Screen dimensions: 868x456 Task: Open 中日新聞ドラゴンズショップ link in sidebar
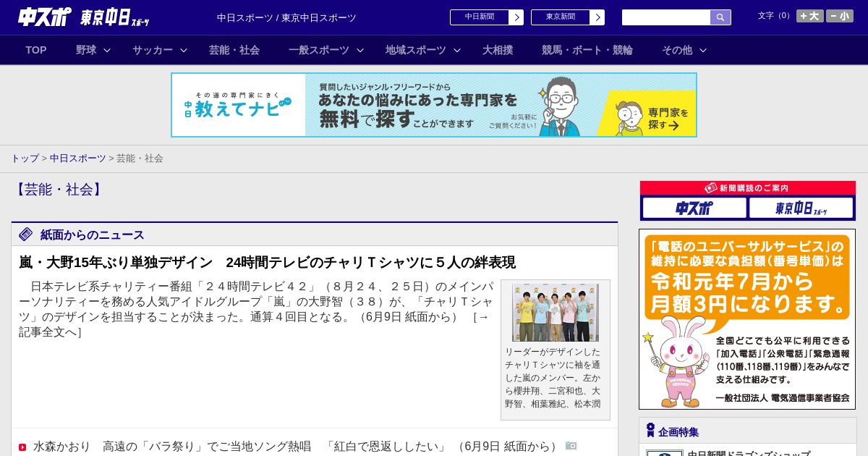coord(749,454)
